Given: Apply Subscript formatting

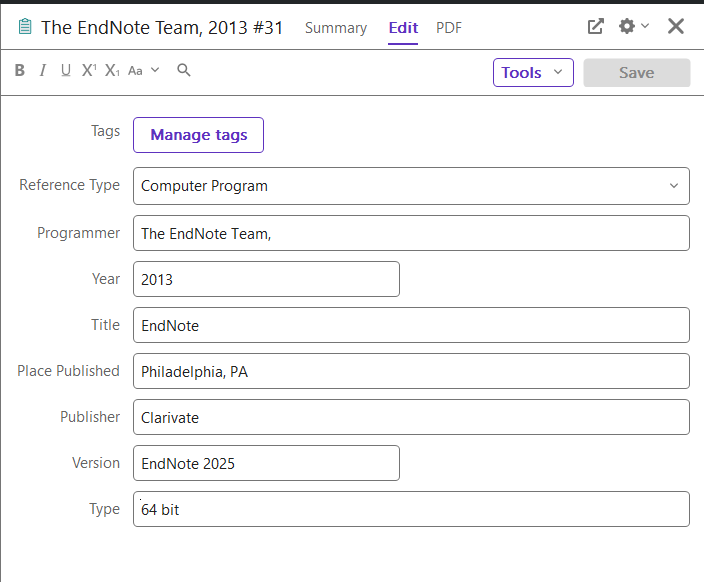Looking at the screenshot, I should pos(112,70).
